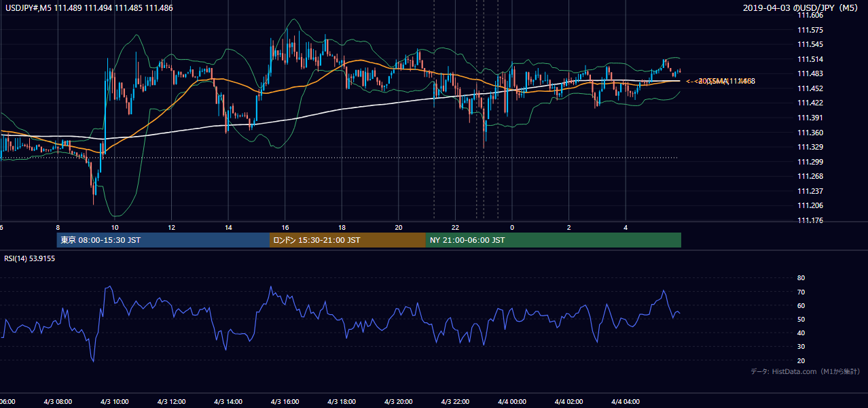
Task: Click the 4/3 22:00 time axis label
Action: tap(456, 401)
